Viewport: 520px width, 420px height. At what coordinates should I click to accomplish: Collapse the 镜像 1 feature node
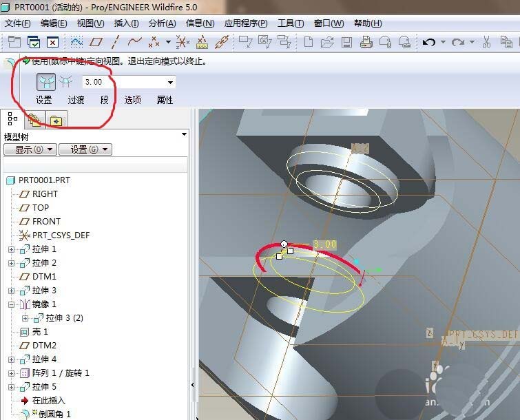(x=12, y=304)
